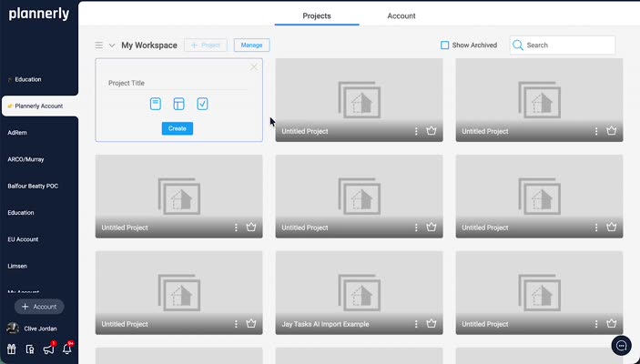Screen dimensions: 640x364
Task: Click the Manage button
Action: pyautogui.click(x=251, y=45)
